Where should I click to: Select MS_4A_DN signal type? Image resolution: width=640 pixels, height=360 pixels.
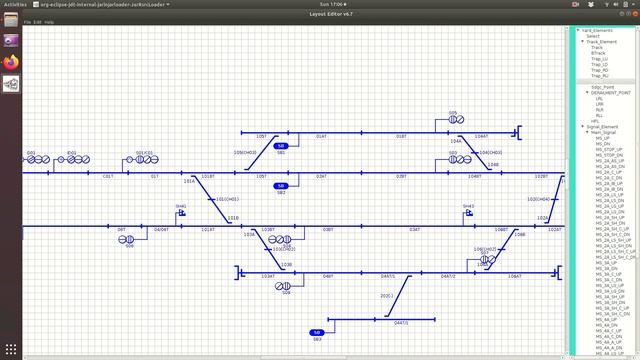click(x=606, y=325)
